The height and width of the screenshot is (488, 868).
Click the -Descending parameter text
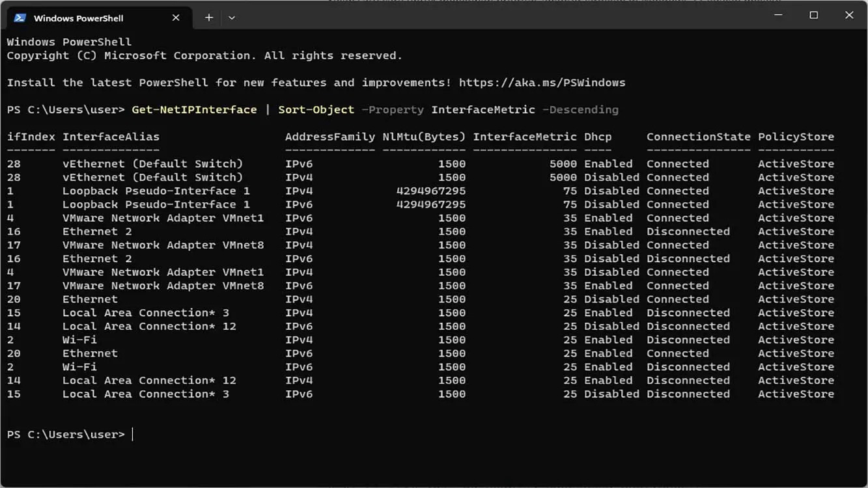pyautogui.click(x=580, y=109)
